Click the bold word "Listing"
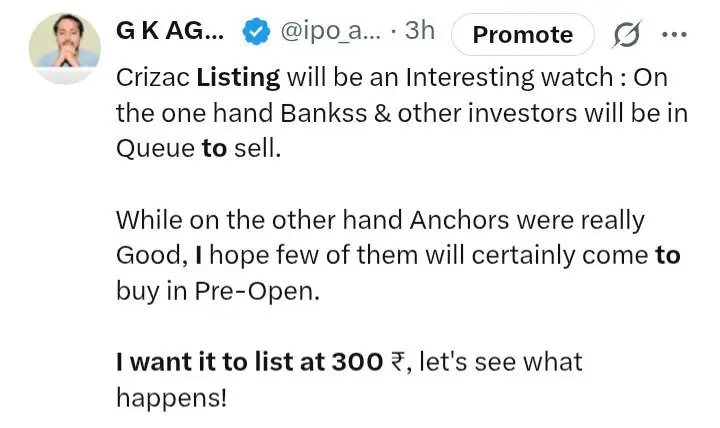 [x=238, y=75]
